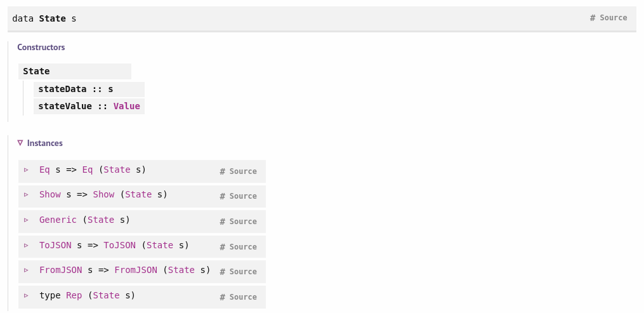
Task: Click the Instances heading label
Action: click(44, 143)
